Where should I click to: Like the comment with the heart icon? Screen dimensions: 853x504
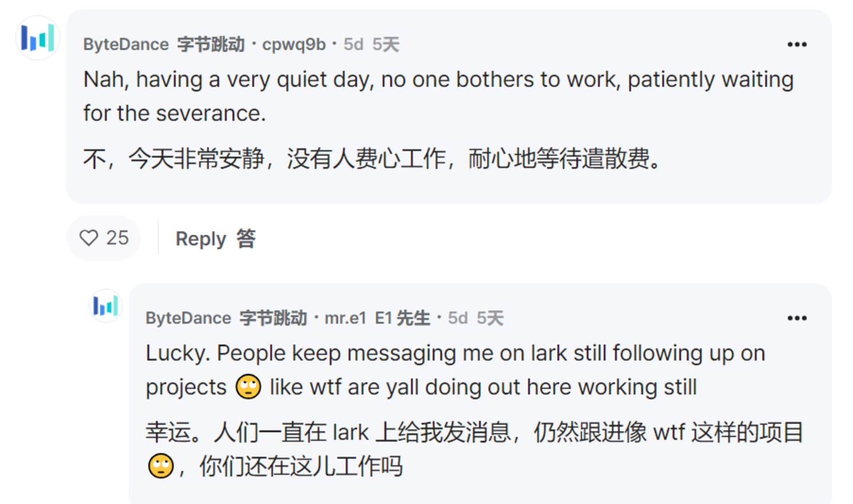(89, 238)
